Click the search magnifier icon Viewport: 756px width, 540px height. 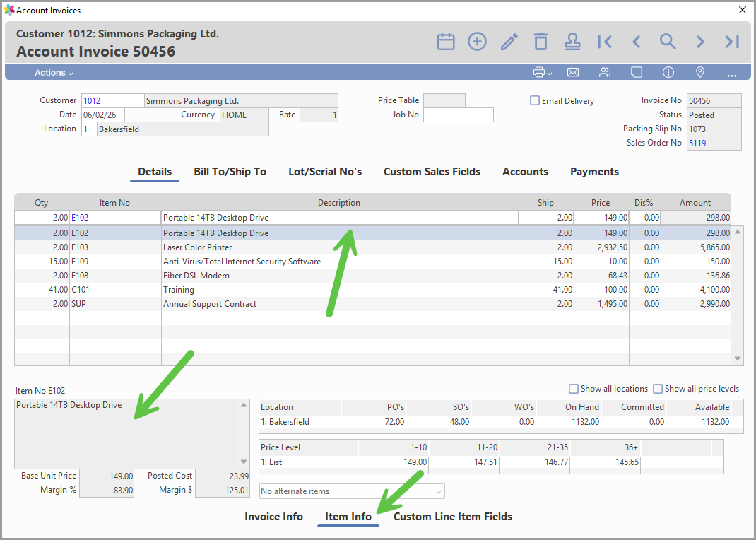pos(668,42)
